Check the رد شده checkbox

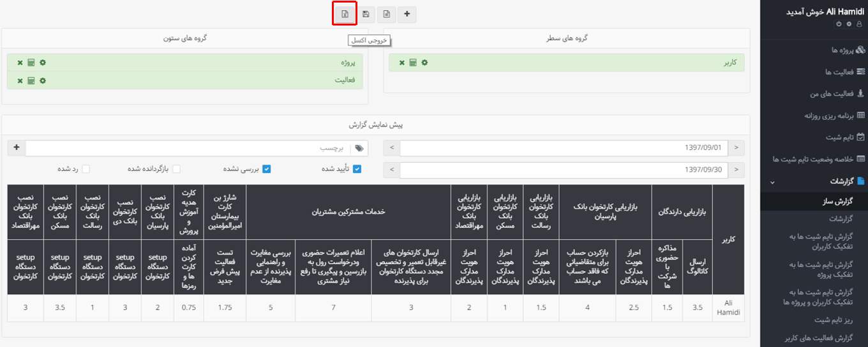point(86,169)
